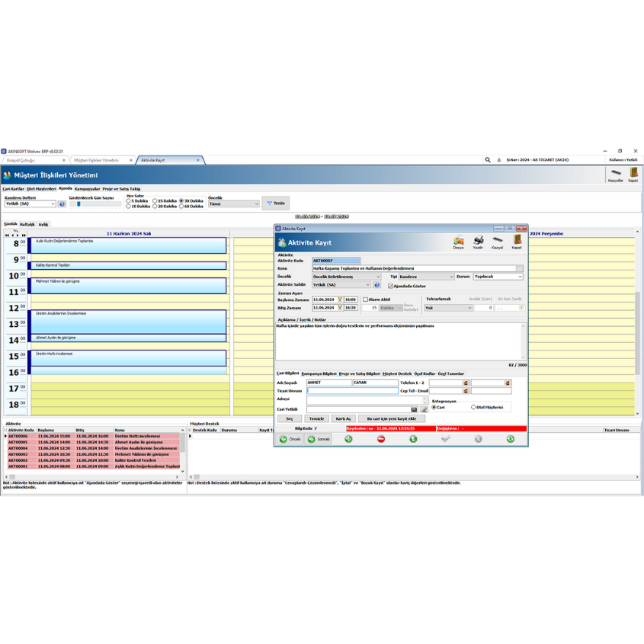This screenshot has height=644, width=644.
Task: Click the Temizle button
Action: (316, 418)
